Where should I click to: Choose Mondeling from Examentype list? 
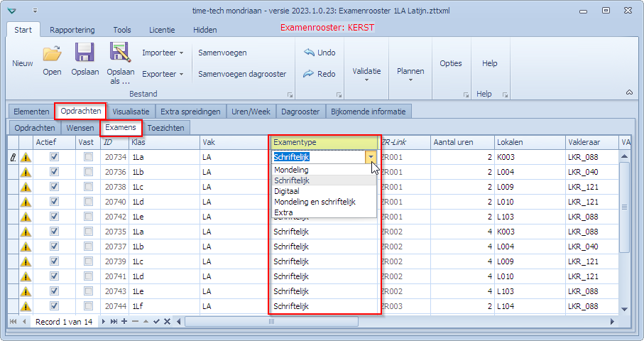click(324, 170)
